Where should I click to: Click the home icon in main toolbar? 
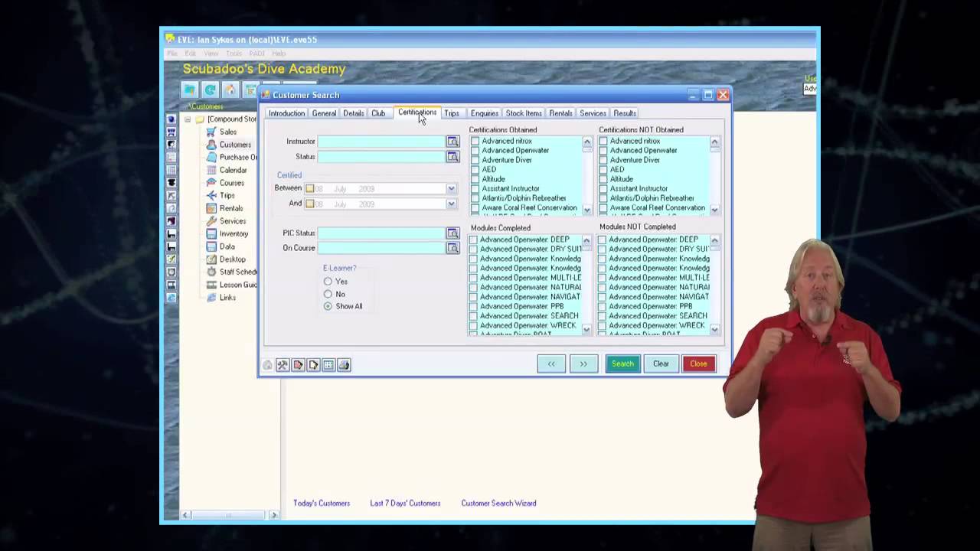pyautogui.click(x=230, y=90)
